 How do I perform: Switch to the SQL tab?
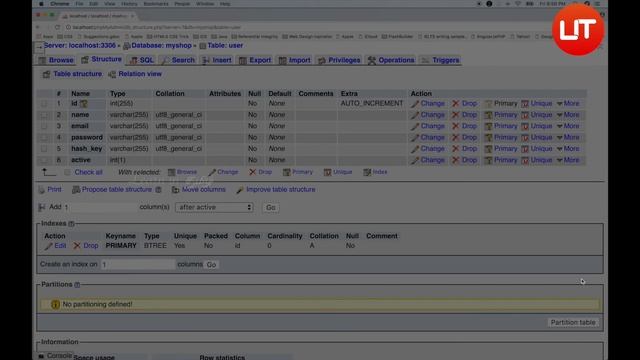click(142, 60)
